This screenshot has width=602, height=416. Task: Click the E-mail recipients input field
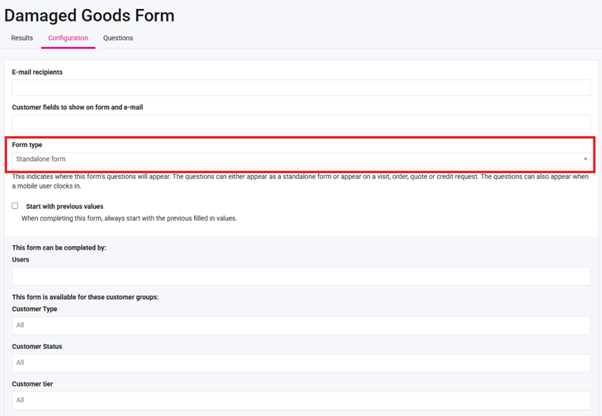coord(300,88)
